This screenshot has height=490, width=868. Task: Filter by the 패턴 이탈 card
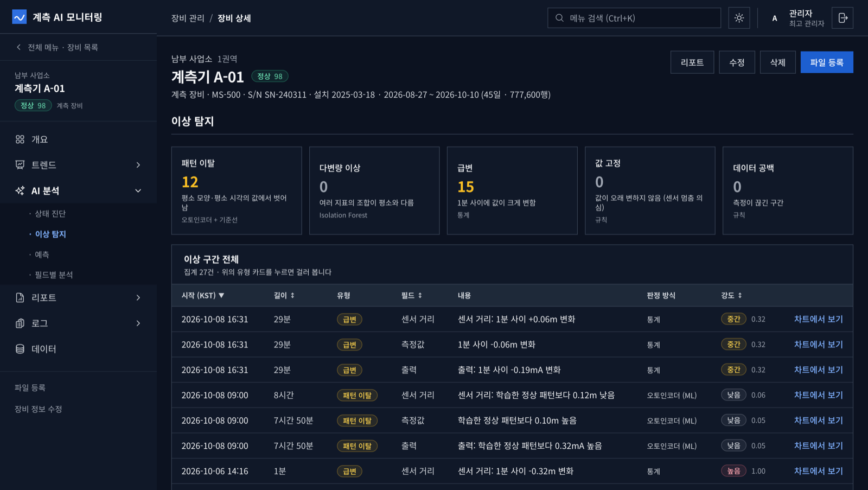[237, 190]
